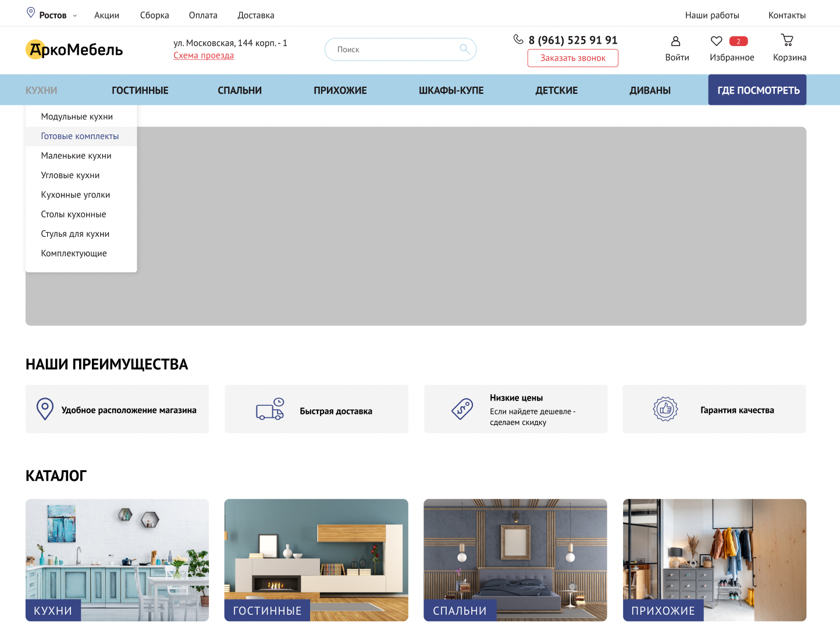Open the Доставка link

coord(256,15)
